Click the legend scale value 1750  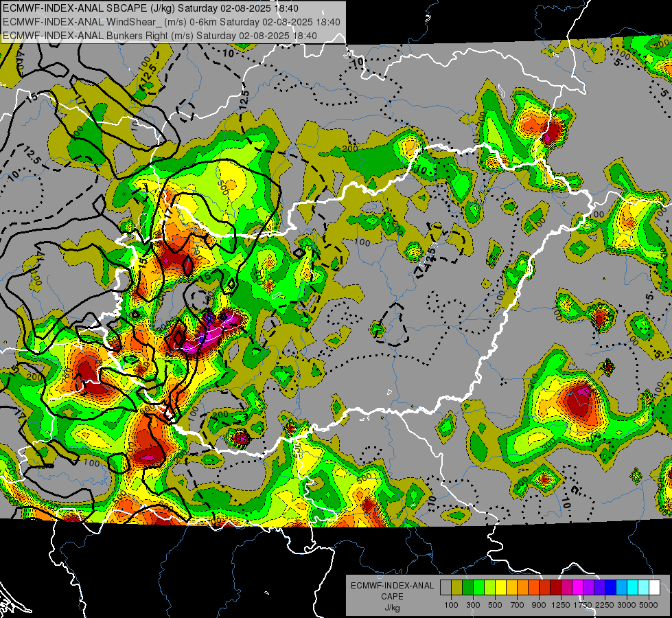tap(583, 605)
